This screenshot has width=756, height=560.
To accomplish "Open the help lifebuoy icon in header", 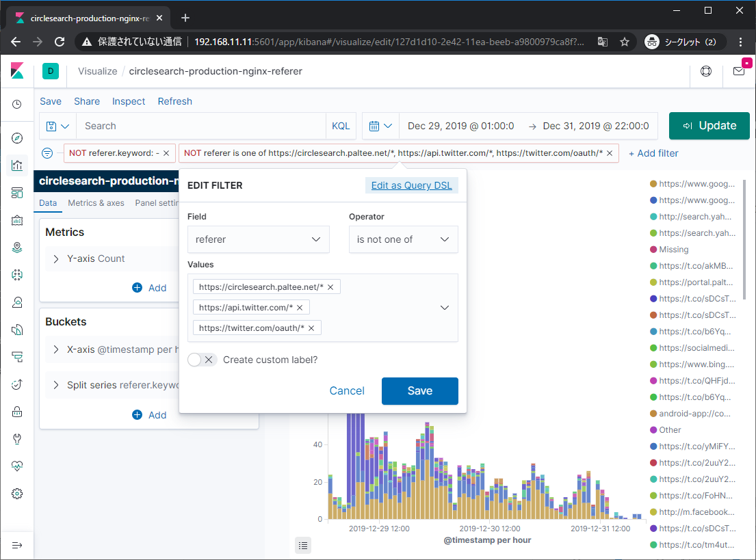I will pyautogui.click(x=706, y=71).
